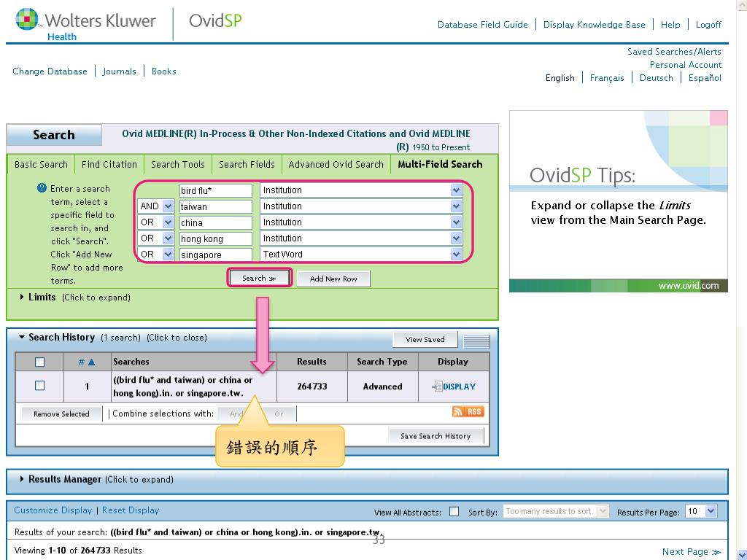Viewport: 747px width, 560px height.
Task: Switch to Advanced Ovid Search tab
Action: [x=336, y=164]
